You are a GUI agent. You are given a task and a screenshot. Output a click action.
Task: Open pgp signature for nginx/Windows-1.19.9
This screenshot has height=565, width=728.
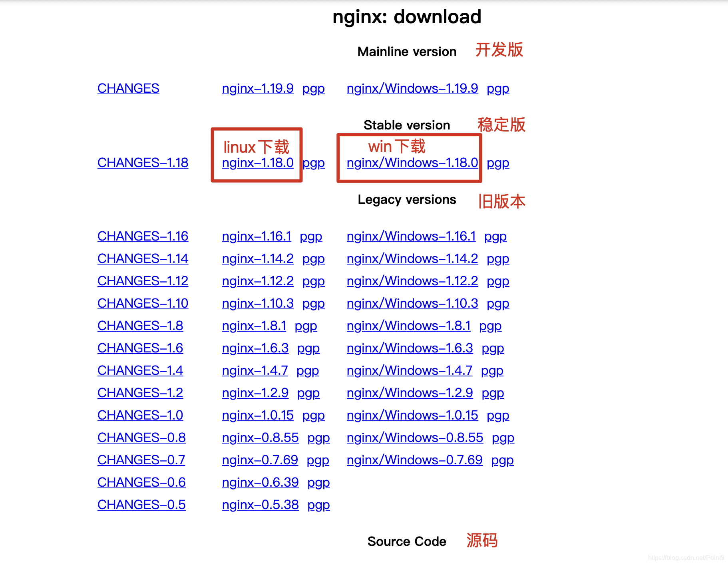(498, 88)
